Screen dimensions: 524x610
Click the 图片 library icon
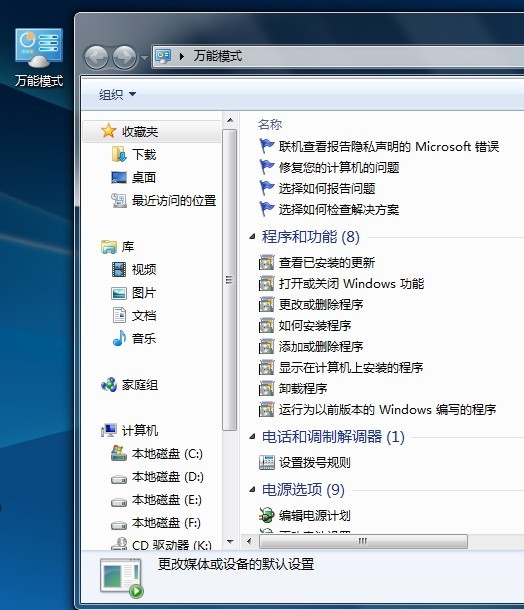click(119, 293)
